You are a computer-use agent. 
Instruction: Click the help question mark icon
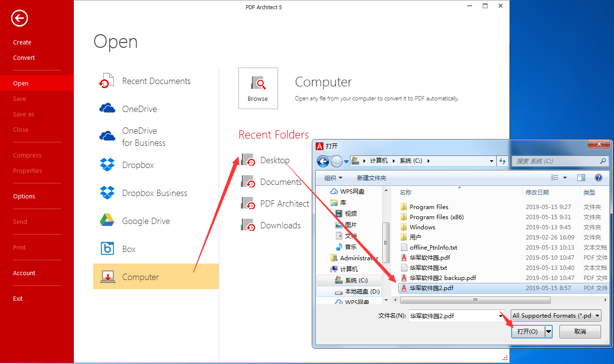point(599,178)
